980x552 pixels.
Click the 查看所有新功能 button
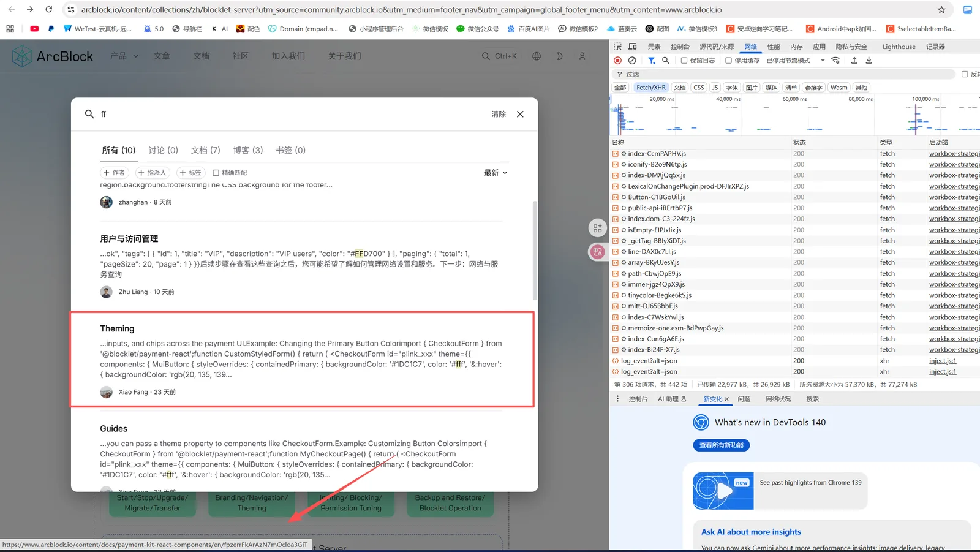click(x=722, y=445)
